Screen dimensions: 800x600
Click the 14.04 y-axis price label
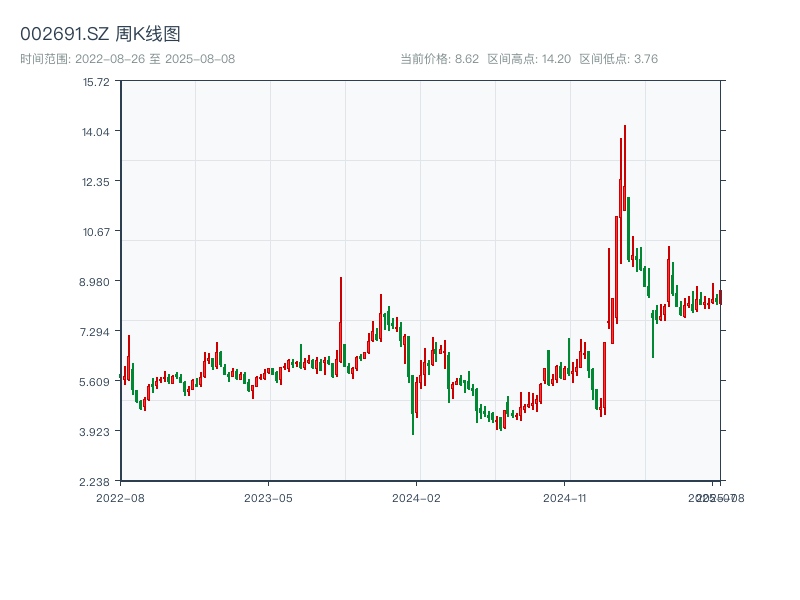click(96, 132)
